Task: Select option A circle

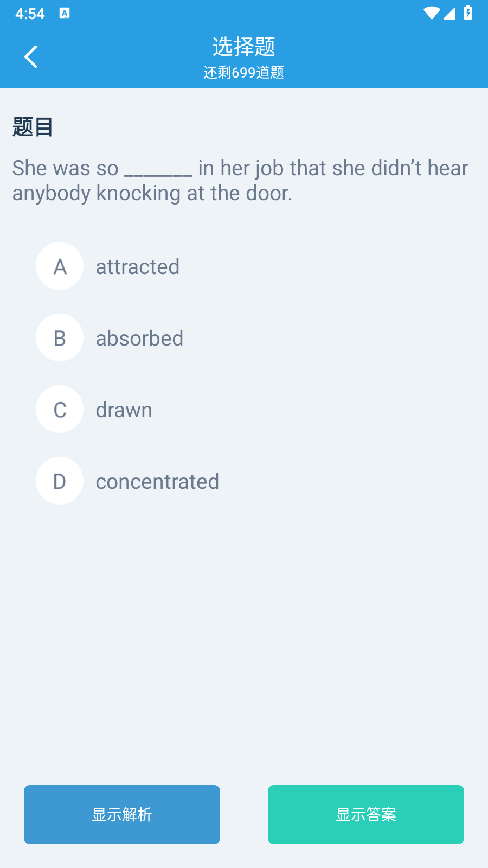Action: click(60, 266)
